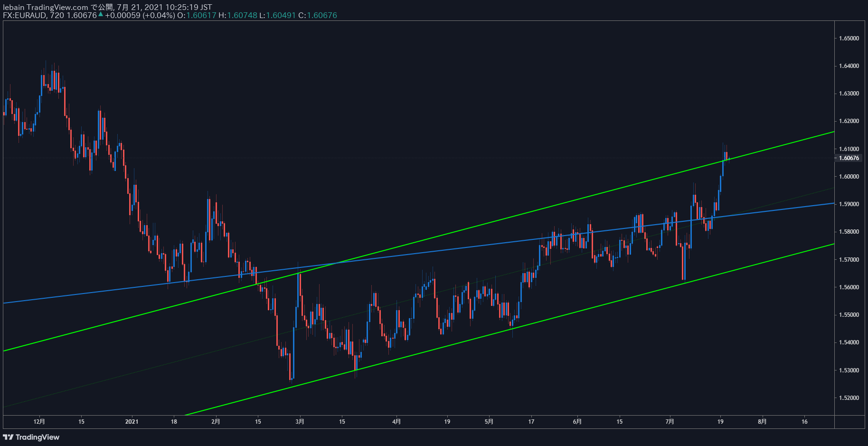Click the 3月 date label
The image size is (868, 446).
coord(300,421)
